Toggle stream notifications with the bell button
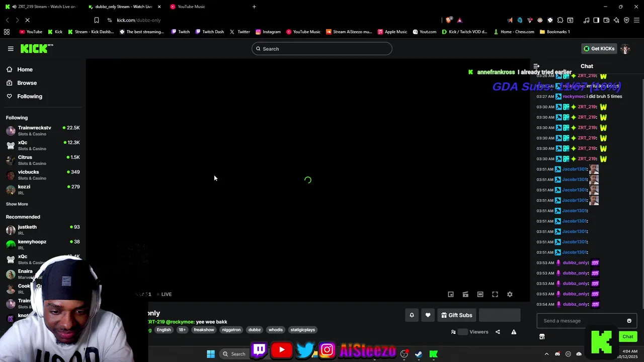 pos(412,315)
